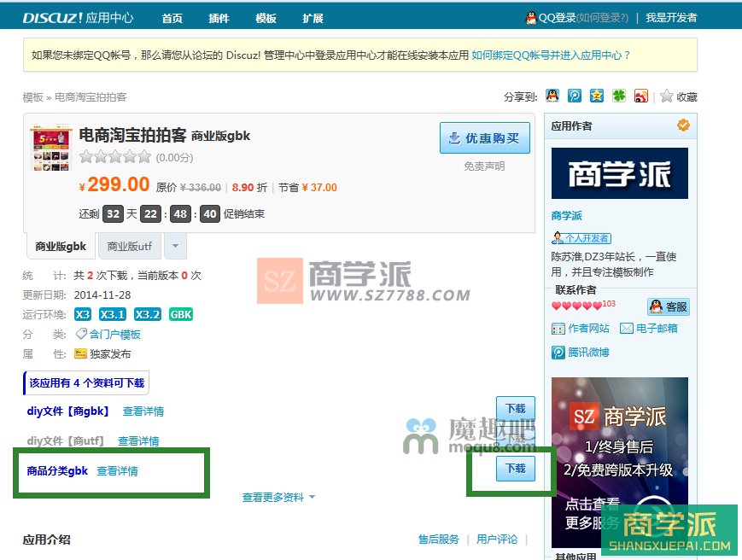Open the 含门户模板 category link

click(x=115, y=335)
